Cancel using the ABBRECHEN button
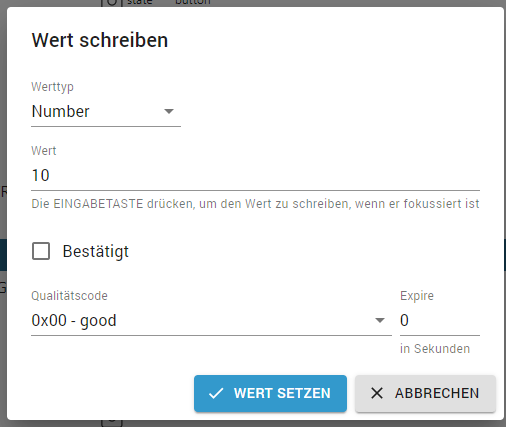Screen dimensions: 506x427 425,393
